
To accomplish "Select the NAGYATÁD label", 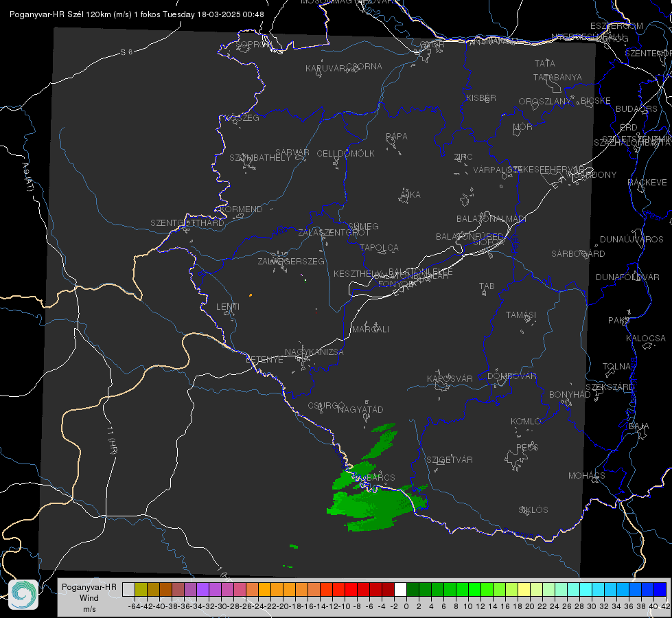I will [x=360, y=409].
